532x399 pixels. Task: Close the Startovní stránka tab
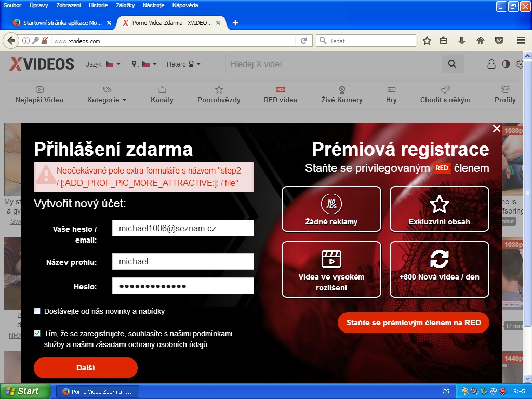click(109, 23)
